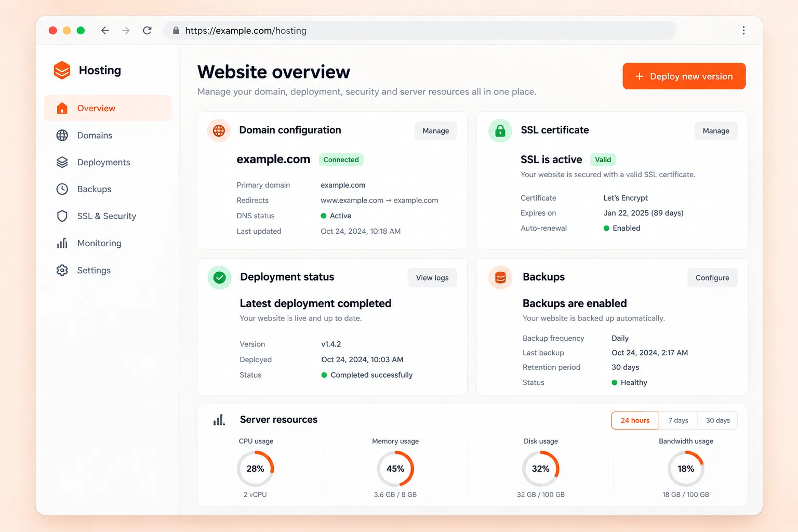This screenshot has height=532, width=798.
Task: Click the Settings gear icon
Action: point(62,270)
